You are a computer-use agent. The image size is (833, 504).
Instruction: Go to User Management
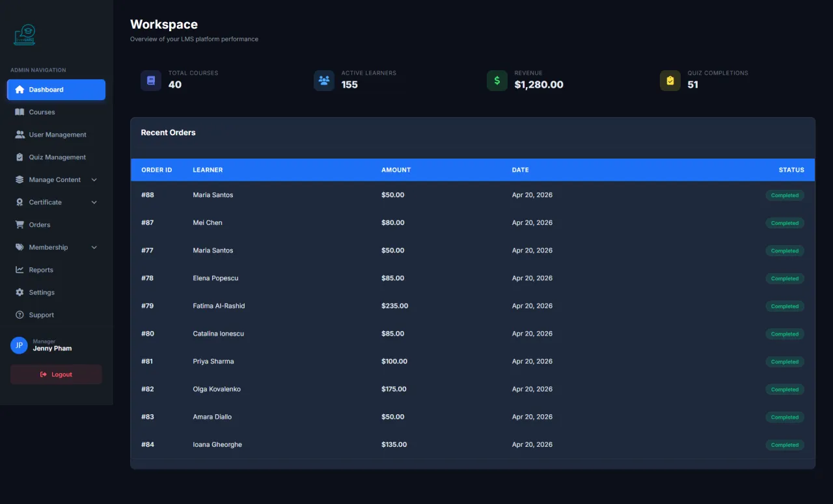[x=56, y=135]
